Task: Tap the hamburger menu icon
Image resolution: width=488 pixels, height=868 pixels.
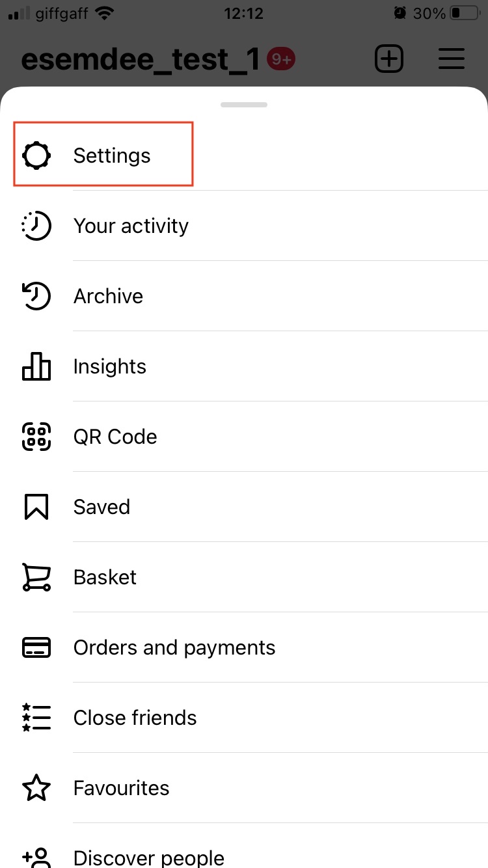Action: pos(451,59)
